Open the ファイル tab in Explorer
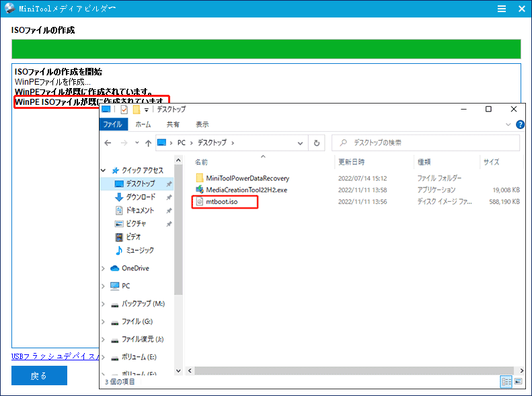 [113, 124]
